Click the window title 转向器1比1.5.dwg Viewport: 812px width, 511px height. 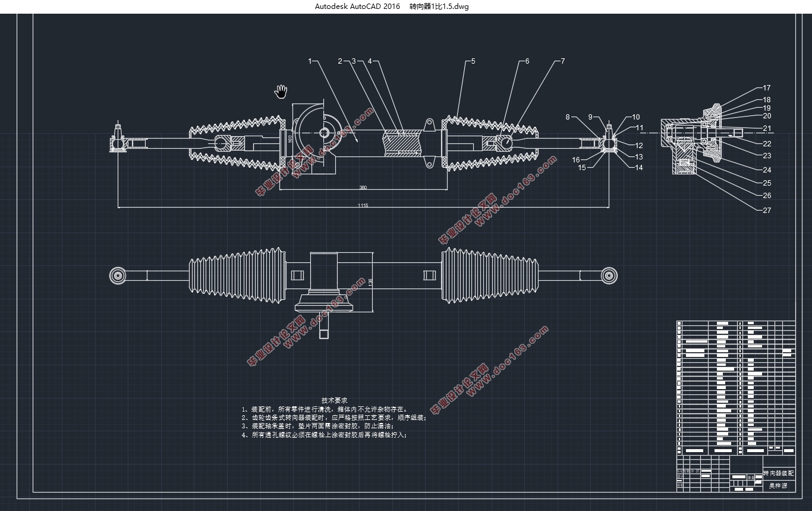(x=439, y=7)
